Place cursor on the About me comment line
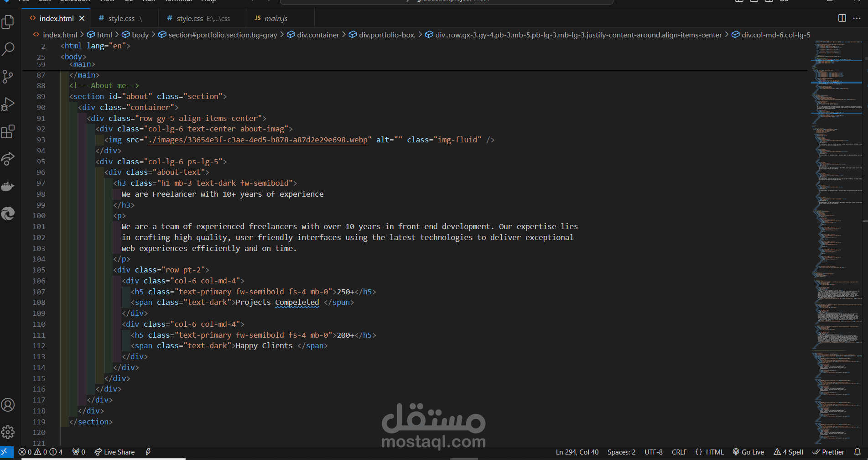 (104, 85)
